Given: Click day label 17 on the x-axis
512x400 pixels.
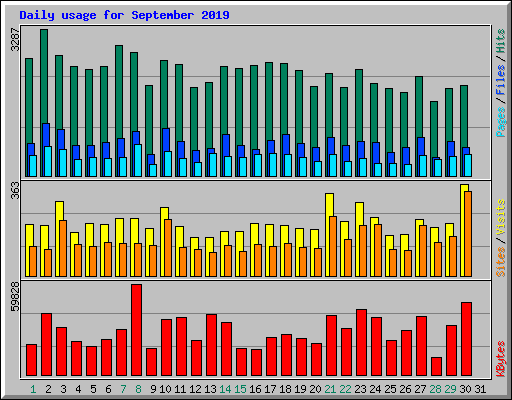Looking at the screenshot, I should 270,389.
